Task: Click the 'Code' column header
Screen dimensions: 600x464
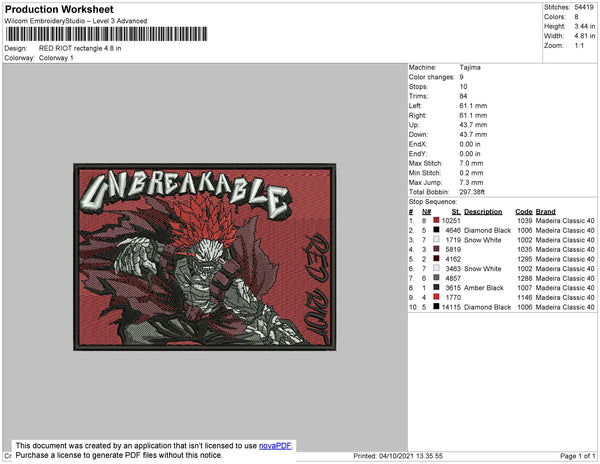Action: pyautogui.click(x=524, y=212)
